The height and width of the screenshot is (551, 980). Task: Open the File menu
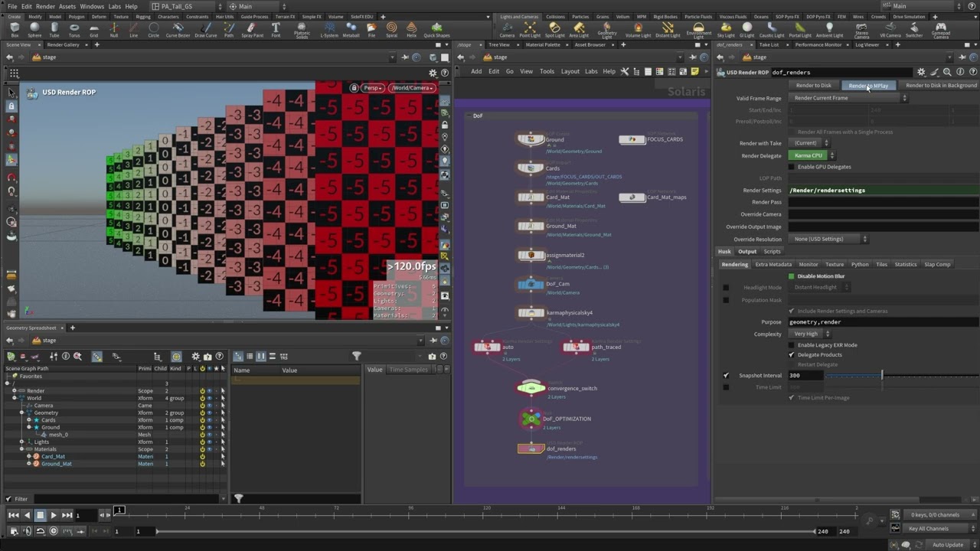click(x=12, y=6)
